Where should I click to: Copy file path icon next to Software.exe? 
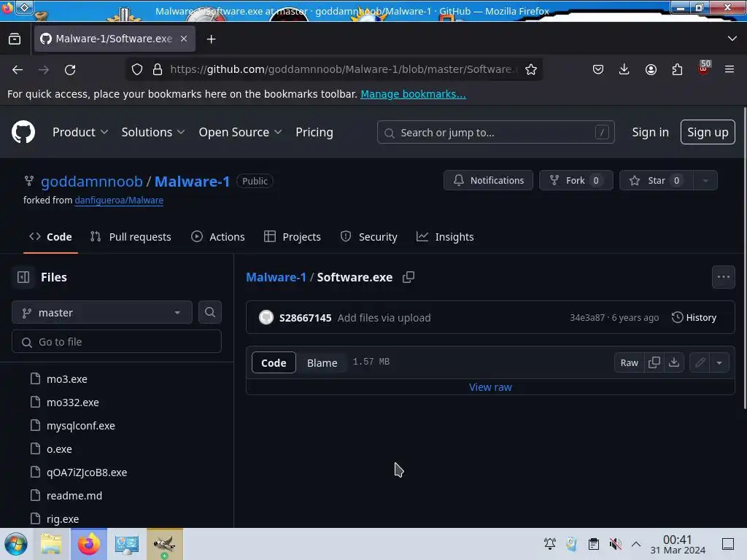tap(409, 277)
